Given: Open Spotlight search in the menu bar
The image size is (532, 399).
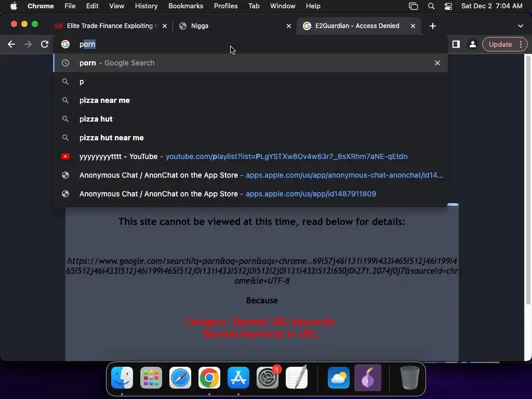Looking at the screenshot, I should coord(431,6).
